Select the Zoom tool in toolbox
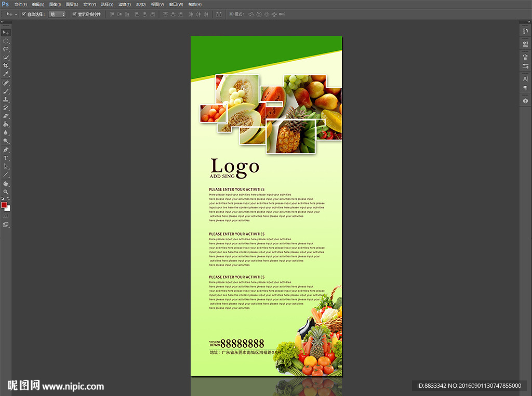Screen dimensions: 532x396 pyautogui.click(x=6, y=192)
